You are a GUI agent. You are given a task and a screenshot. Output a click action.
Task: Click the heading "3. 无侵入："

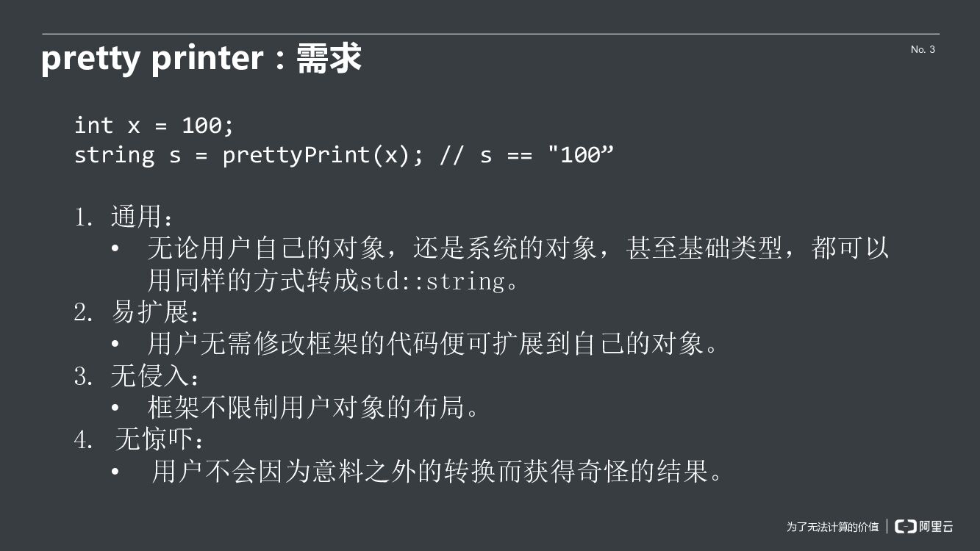pyautogui.click(x=137, y=376)
